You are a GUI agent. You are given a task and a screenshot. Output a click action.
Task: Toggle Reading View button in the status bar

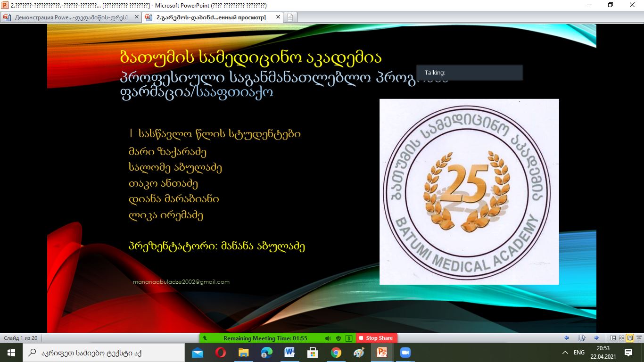coord(630,338)
